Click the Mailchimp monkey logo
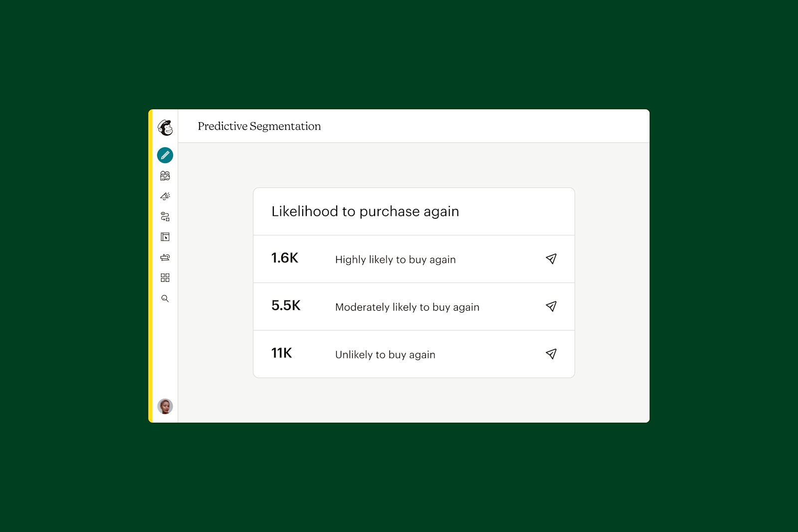This screenshot has height=532, width=798. pos(165,128)
